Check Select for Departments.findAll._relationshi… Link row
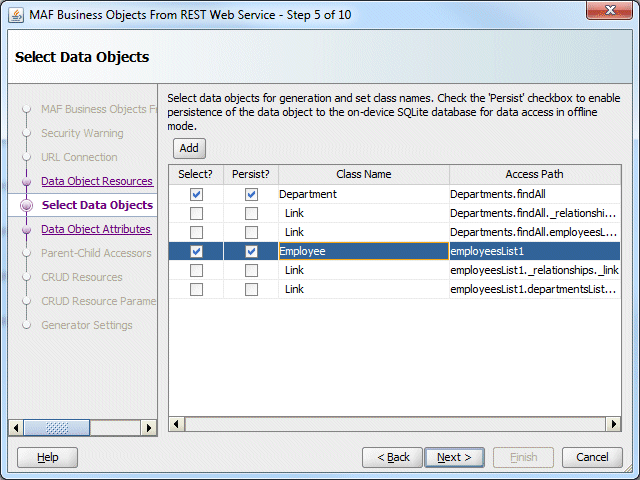The image size is (640, 480). 196,213
